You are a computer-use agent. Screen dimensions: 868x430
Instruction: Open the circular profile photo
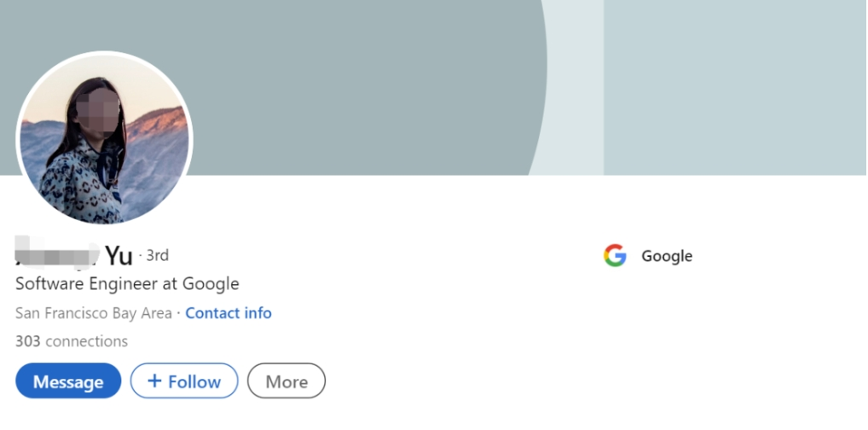pyautogui.click(x=104, y=139)
